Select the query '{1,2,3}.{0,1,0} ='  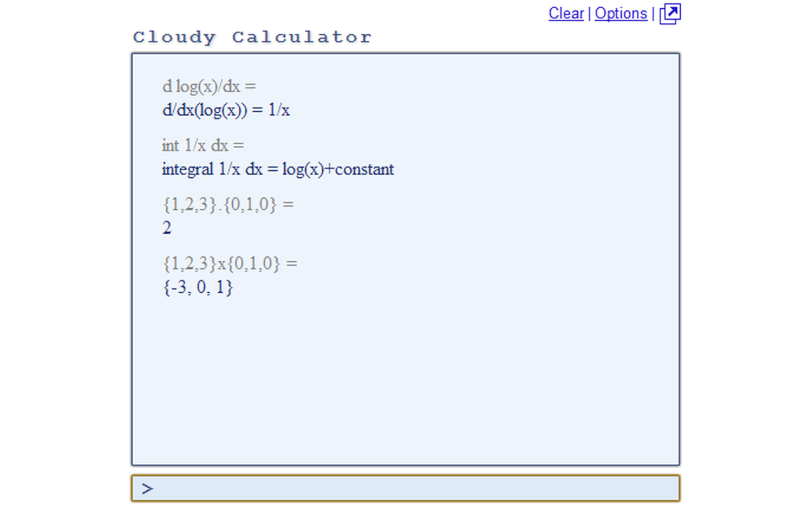point(228,204)
